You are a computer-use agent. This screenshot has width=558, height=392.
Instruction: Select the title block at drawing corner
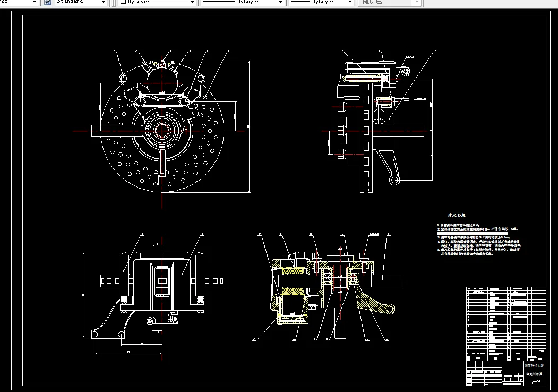(506, 373)
